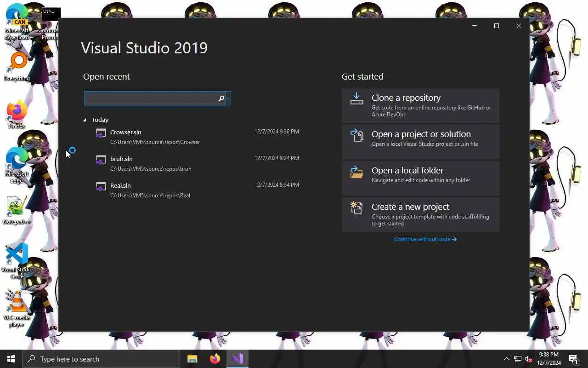
Task: Open Real.sln from recent list
Action: click(198, 190)
